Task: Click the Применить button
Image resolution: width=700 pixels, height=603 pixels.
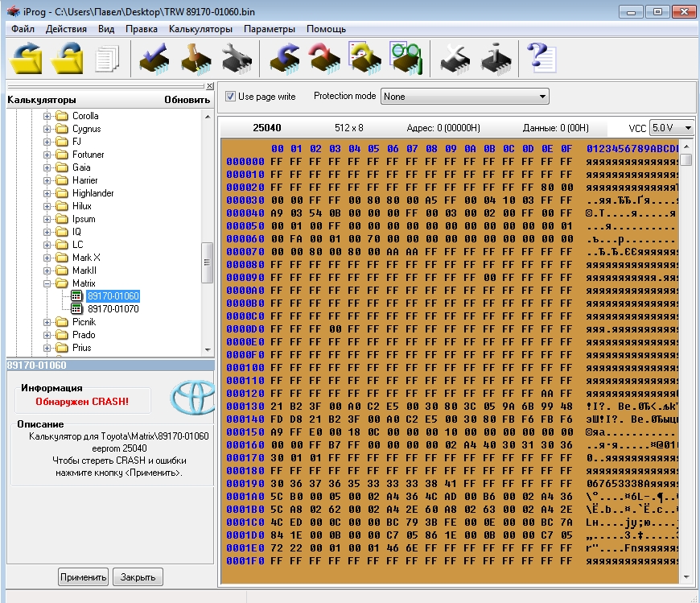Action: (83, 577)
